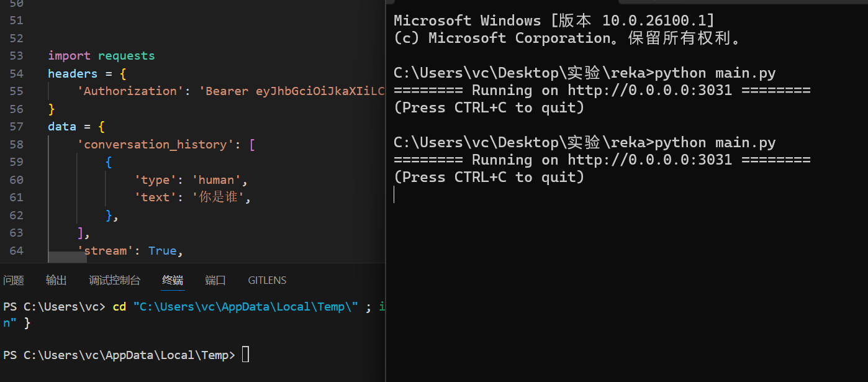Grab the editor's horizontal scrollbar thumb
Viewport: 868px width, 382px height.
tap(67, 257)
